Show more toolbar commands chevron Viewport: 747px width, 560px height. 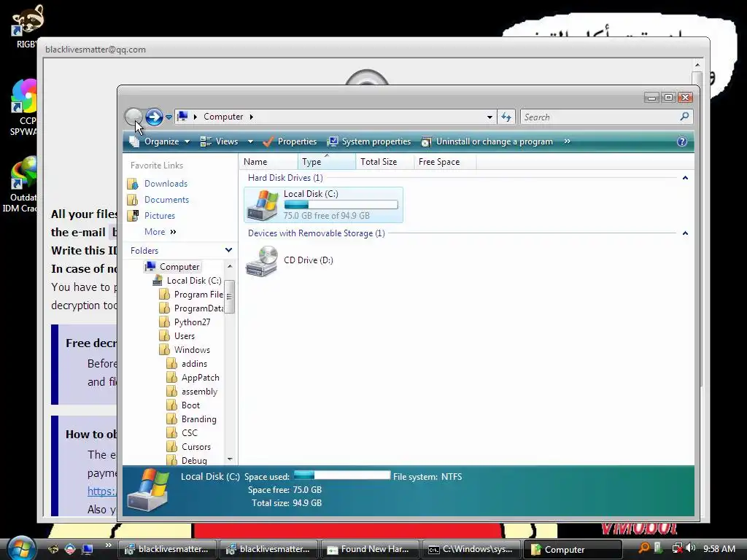tap(567, 141)
